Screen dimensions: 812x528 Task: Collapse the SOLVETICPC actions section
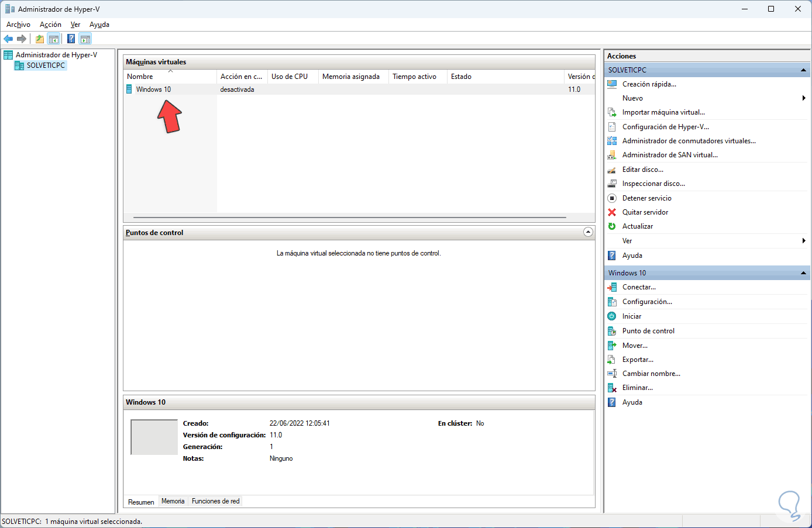803,70
